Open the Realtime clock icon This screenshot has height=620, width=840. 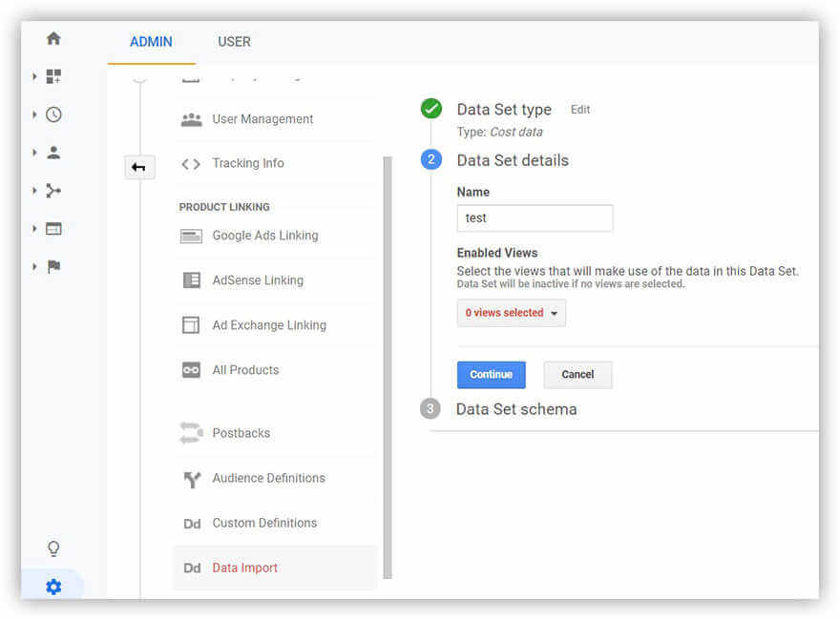click(53, 114)
